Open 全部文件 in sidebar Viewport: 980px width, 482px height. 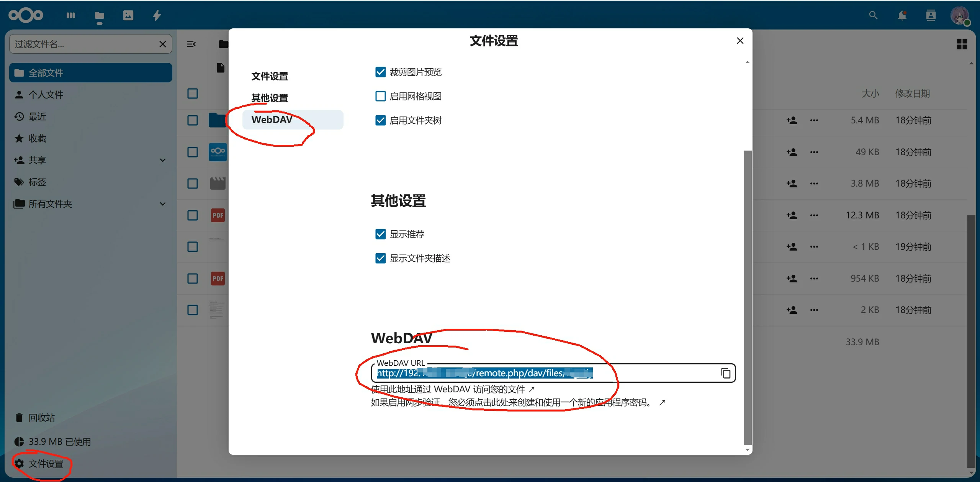pos(91,73)
